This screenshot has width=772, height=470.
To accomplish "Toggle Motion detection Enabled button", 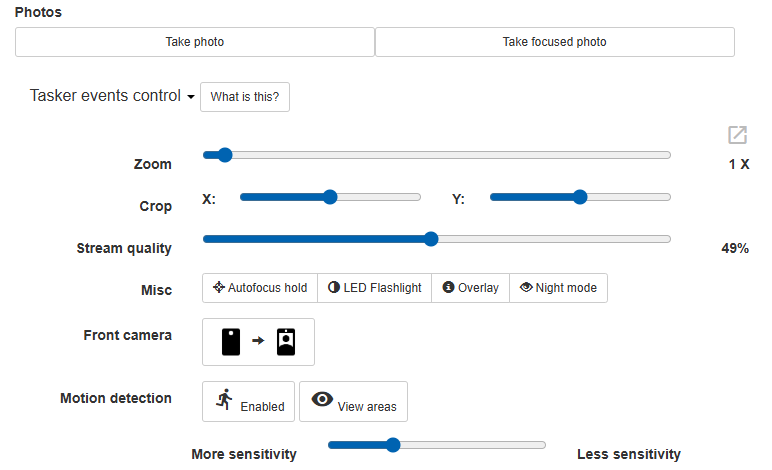I will tap(249, 402).
